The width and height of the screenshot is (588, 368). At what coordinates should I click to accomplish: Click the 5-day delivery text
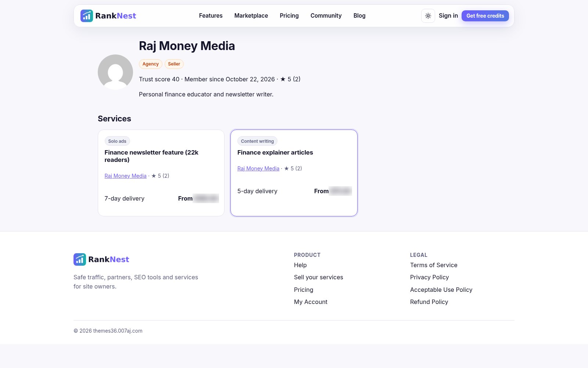(257, 191)
